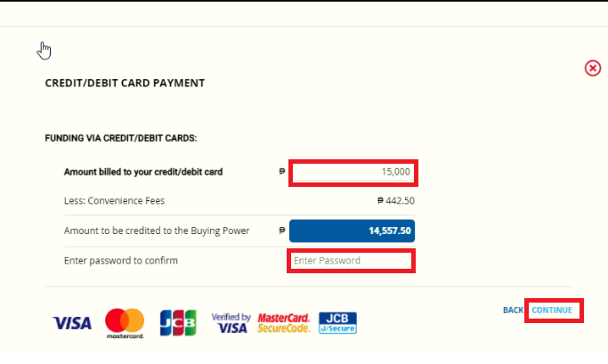Click the peso sign beside the billed amount field

(x=282, y=172)
